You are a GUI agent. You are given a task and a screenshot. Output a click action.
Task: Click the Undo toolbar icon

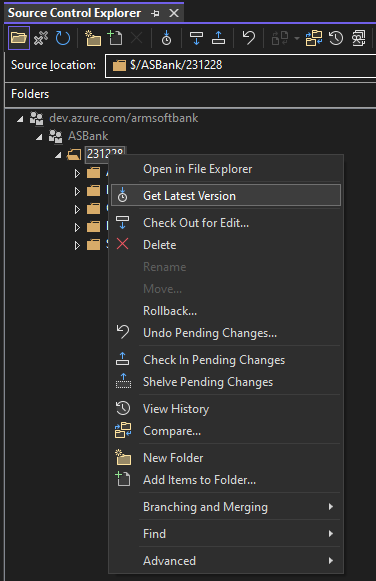pos(248,38)
